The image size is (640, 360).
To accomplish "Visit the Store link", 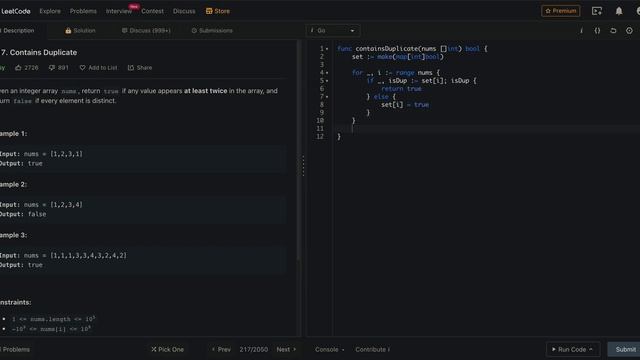I will [x=218, y=11].
